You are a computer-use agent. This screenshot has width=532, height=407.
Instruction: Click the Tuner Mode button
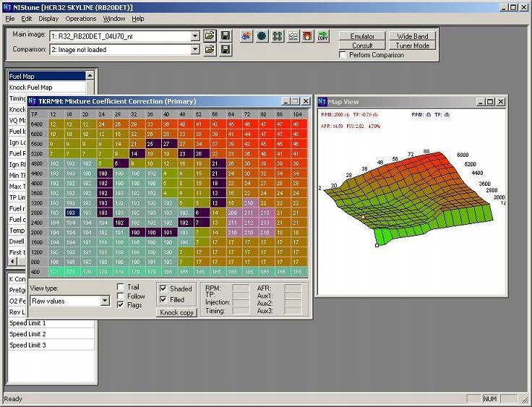click(412, 45)
